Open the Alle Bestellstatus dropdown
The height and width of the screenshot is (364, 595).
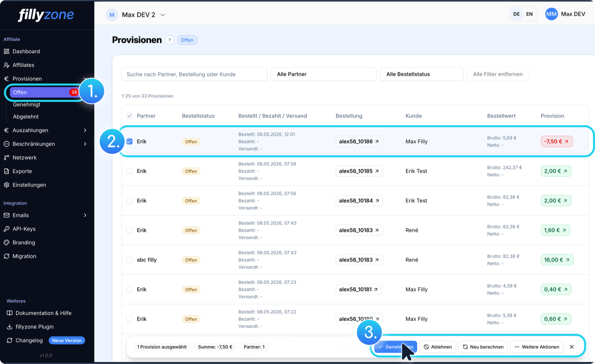(422, 74)
